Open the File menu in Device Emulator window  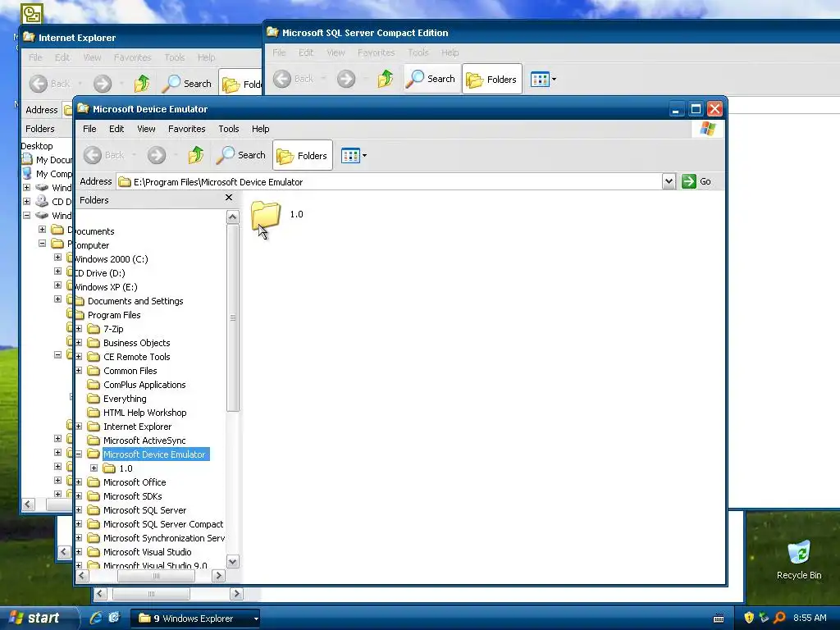coord(89,129)
